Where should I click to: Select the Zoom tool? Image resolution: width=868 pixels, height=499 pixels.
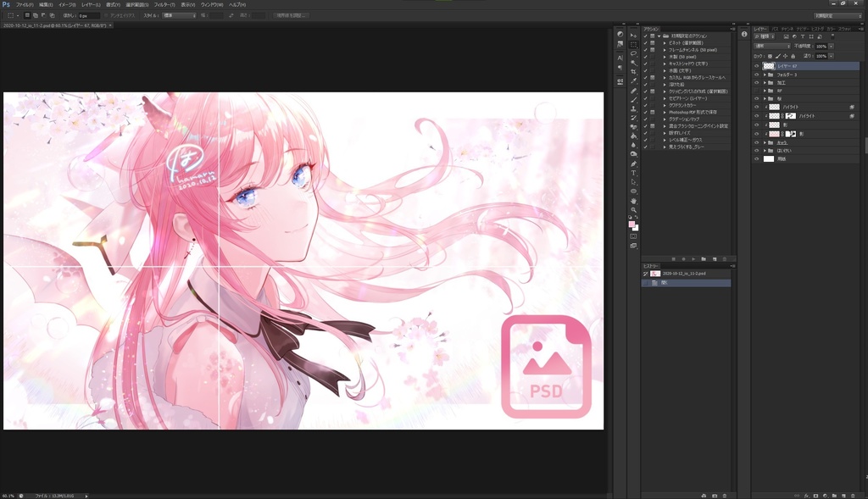pos(632,209)
